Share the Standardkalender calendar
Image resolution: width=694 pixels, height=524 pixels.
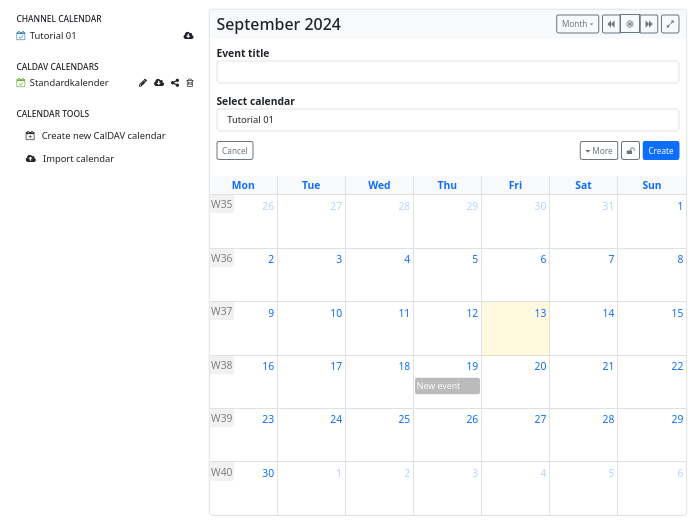click(x=174, y=83)
